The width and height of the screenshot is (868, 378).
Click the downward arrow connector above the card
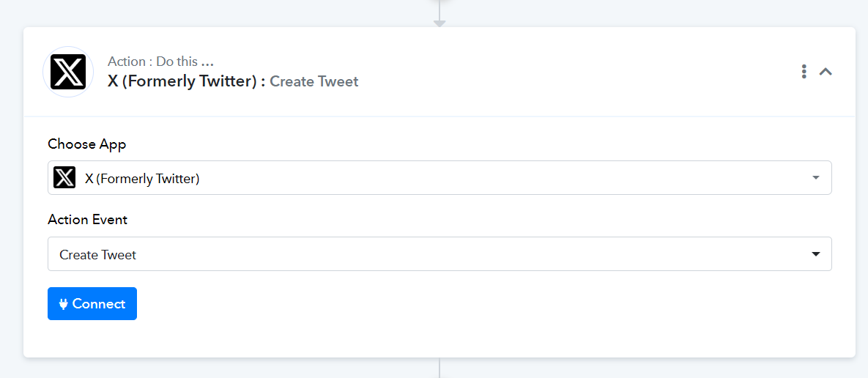(439, 23)
